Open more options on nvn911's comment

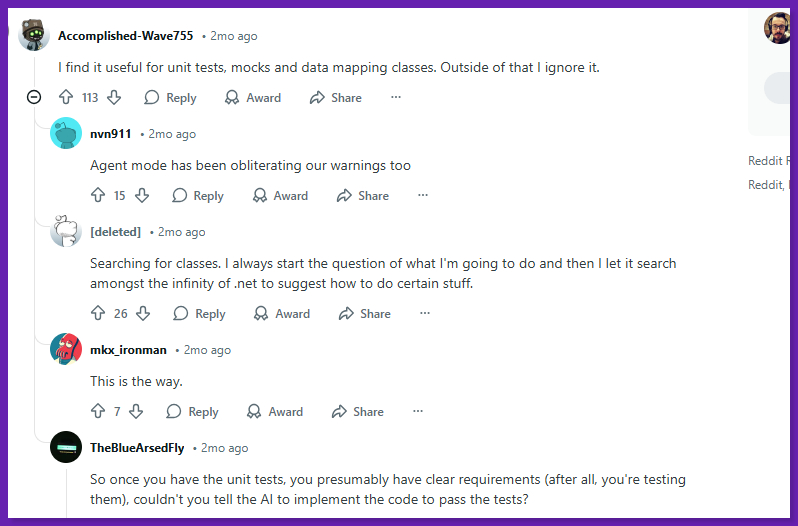point(423,196)
